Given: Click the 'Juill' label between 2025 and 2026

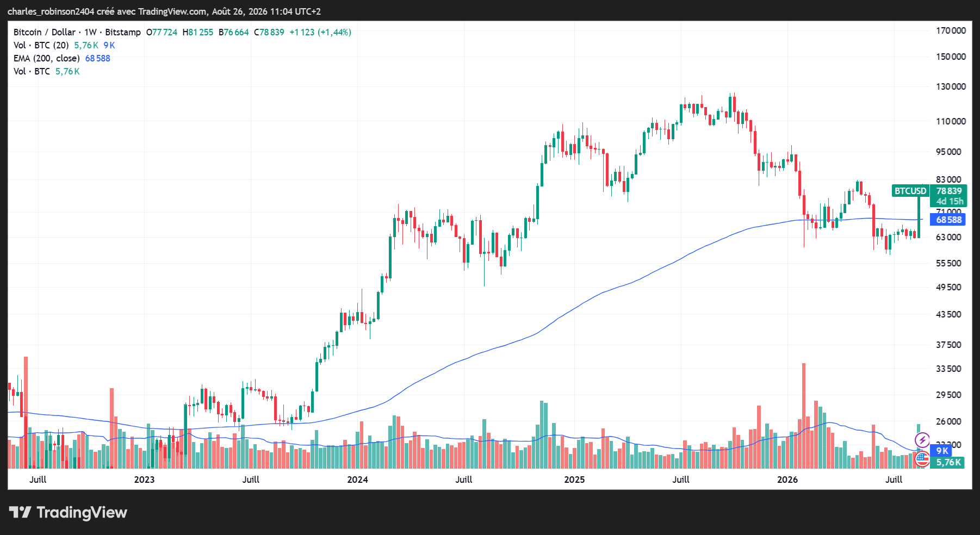Looking at the screenshot, I should click(681, 480).
